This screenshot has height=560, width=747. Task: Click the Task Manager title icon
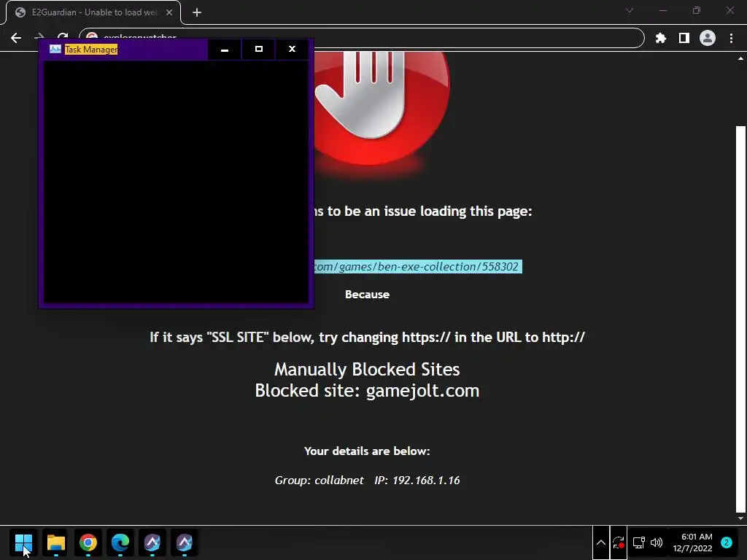click(55, 49)
